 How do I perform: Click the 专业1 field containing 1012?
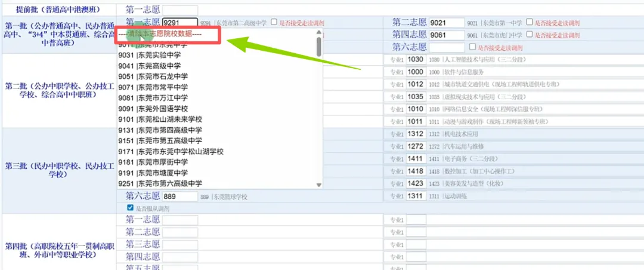point(416,84)
